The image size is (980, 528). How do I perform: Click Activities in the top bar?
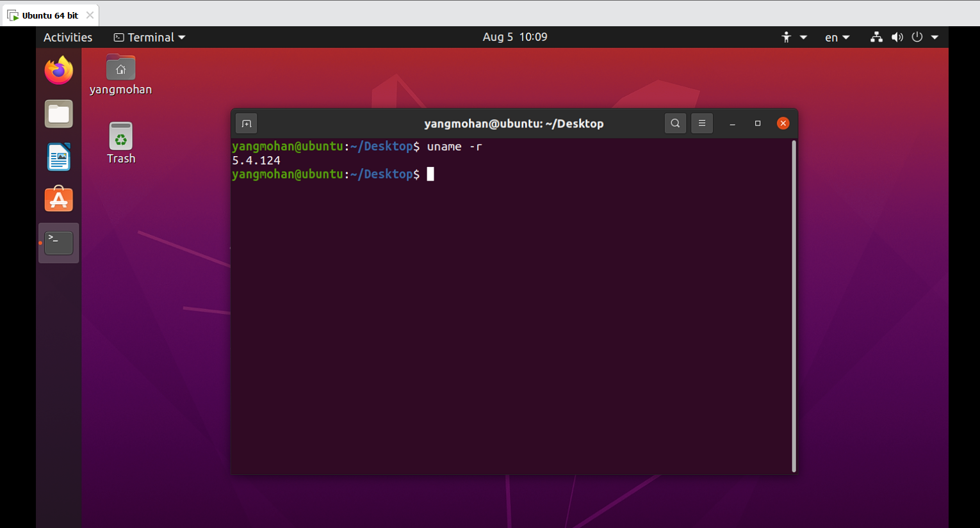[x=67, y=37]
